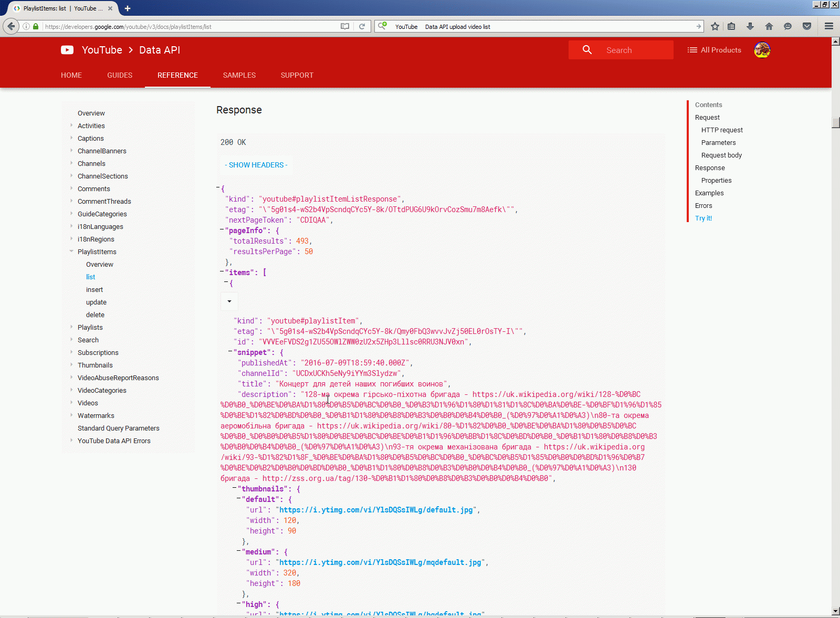Jump to Parameters in Contents
Screen dimensions: 840x618
[718, 143]
